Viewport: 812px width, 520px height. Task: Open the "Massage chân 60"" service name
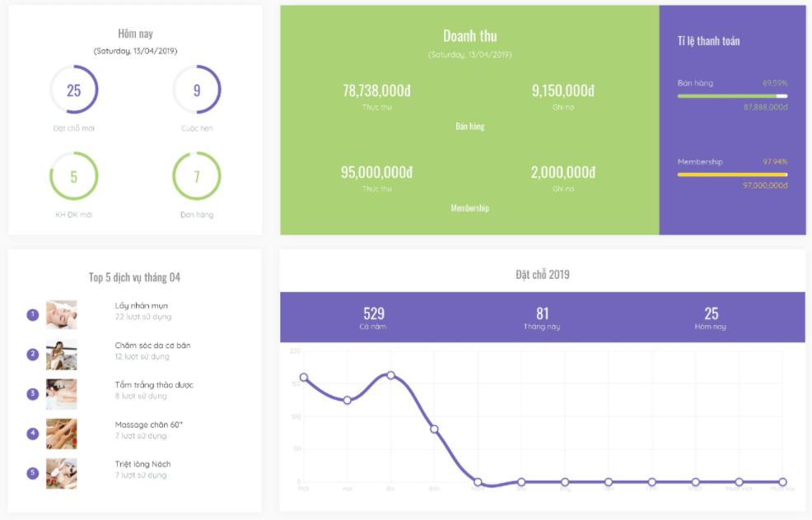148,425
